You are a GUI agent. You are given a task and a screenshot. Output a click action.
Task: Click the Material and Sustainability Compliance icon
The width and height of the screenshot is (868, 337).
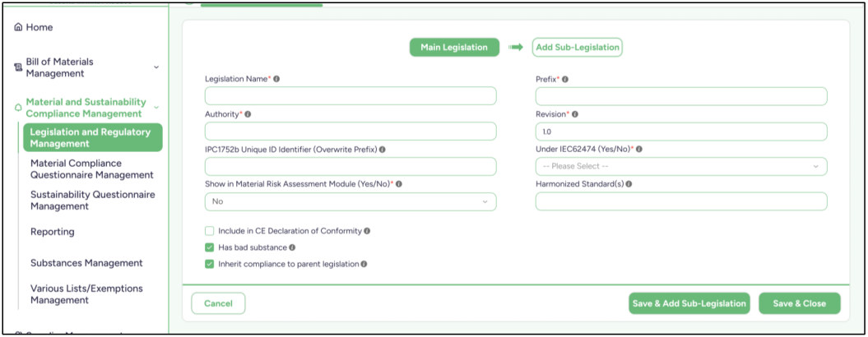(x=18, y=108)
